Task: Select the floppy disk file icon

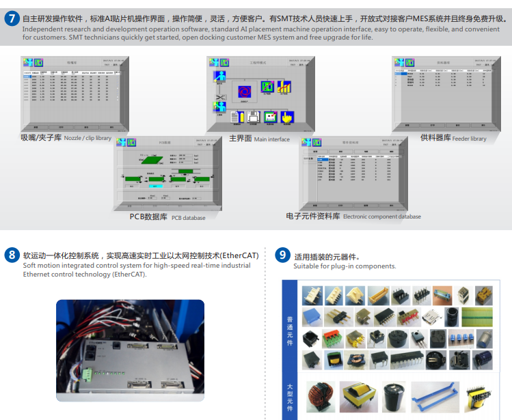Action: pos(253,117)
